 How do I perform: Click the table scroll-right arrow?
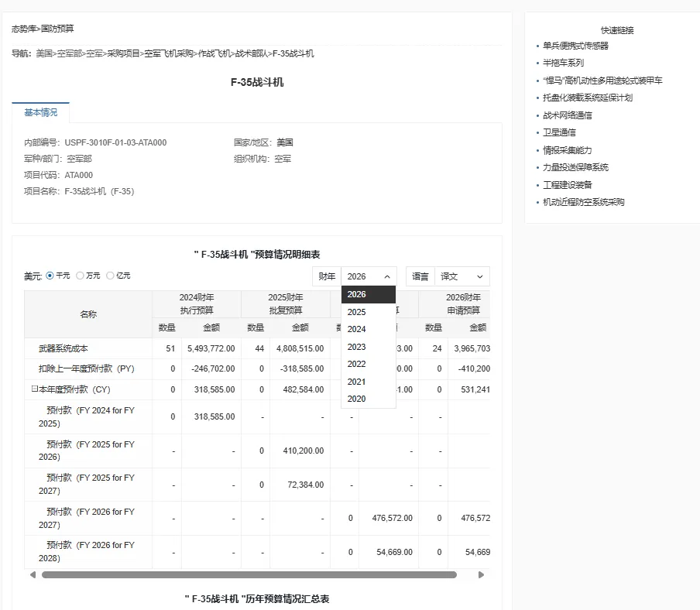click(482, 574)
